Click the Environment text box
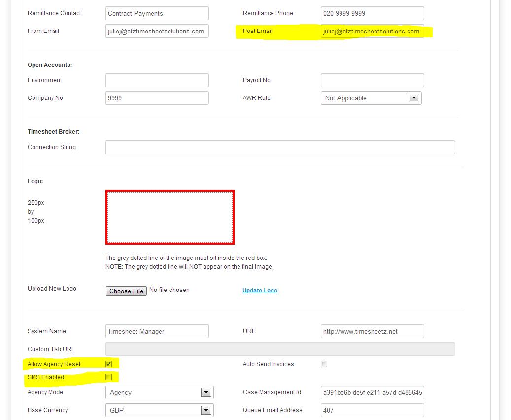The image size is (511, 420). coord(157,80)
